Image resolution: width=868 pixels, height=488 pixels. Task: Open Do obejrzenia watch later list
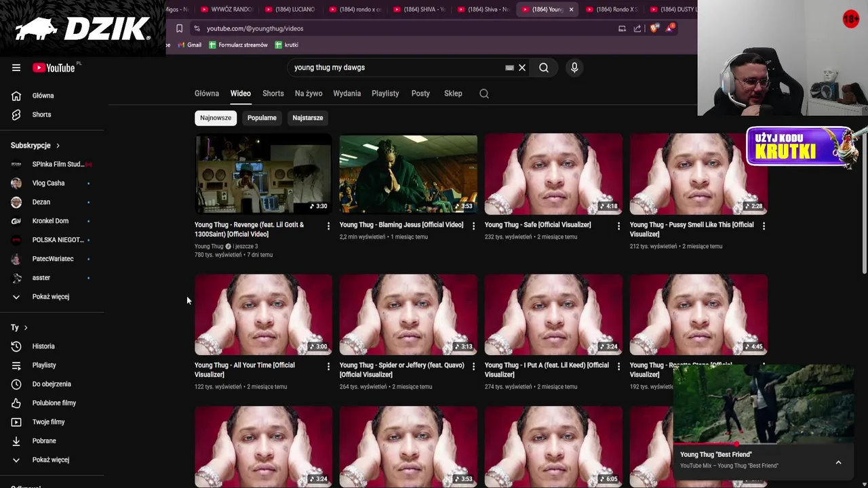pyautogui.click(x=52, y=384)
